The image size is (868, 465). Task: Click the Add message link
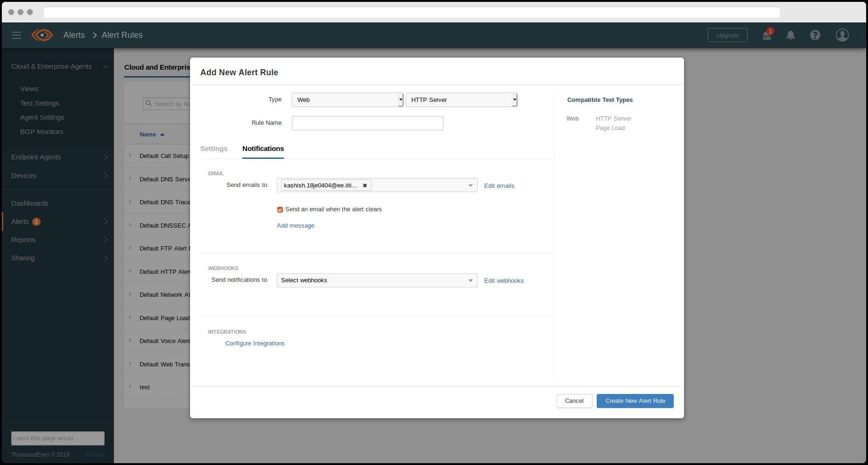tap(296, 226)
